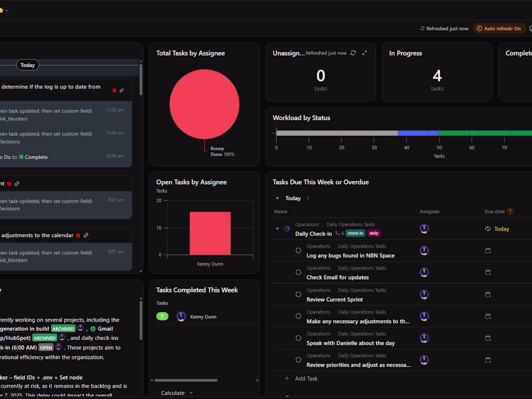This screenshot has height=399, width=532.
Task: Click the Kenny Dunn bar in Open Tasks
Action: 210,233
